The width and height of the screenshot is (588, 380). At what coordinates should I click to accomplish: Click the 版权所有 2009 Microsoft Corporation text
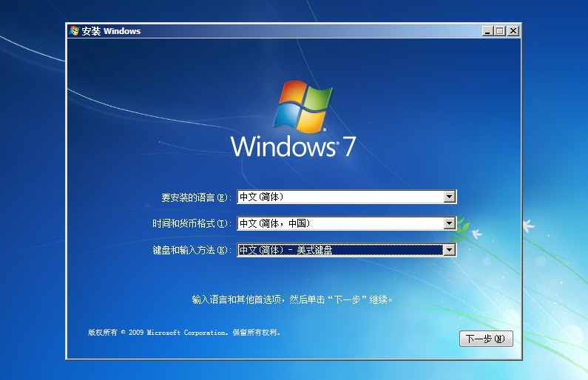click(183, 333)
